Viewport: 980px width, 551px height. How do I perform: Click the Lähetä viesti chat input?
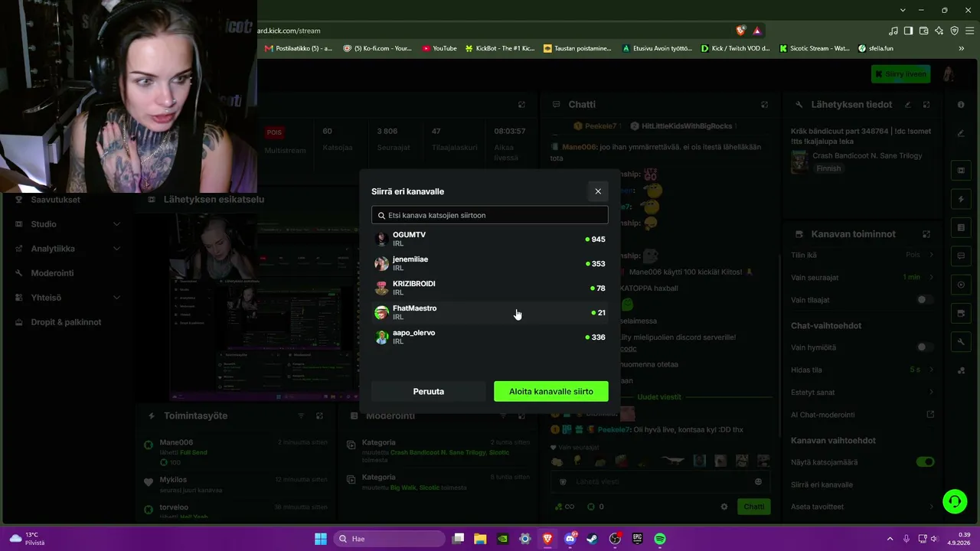point(660,482)
